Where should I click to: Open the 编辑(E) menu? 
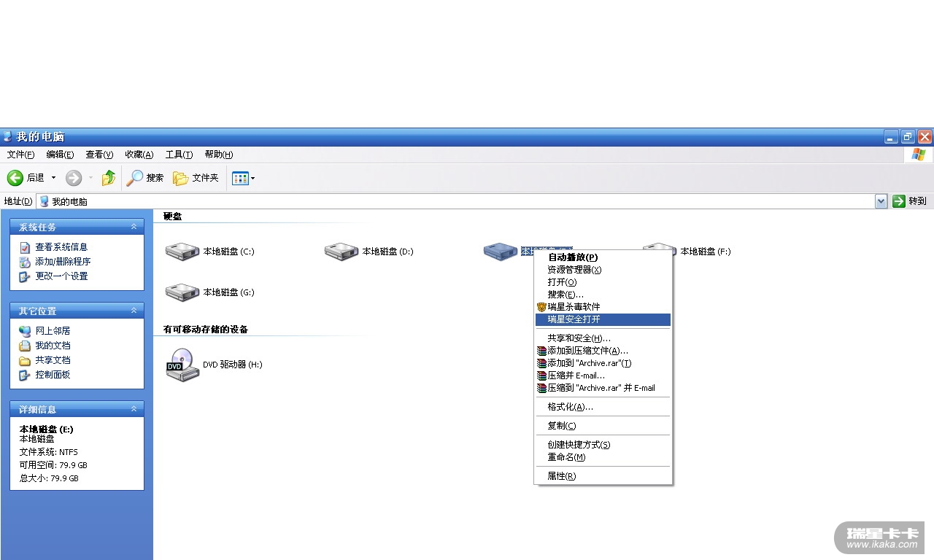60,155
